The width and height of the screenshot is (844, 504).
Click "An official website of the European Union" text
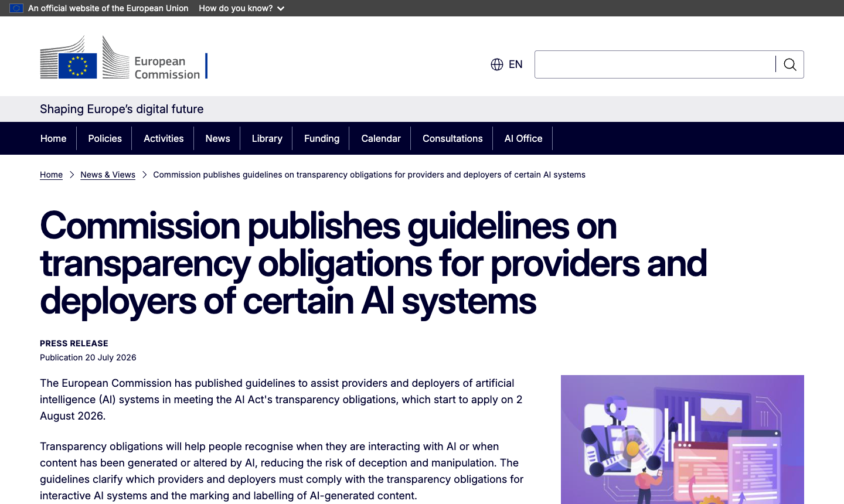(108, 8)
